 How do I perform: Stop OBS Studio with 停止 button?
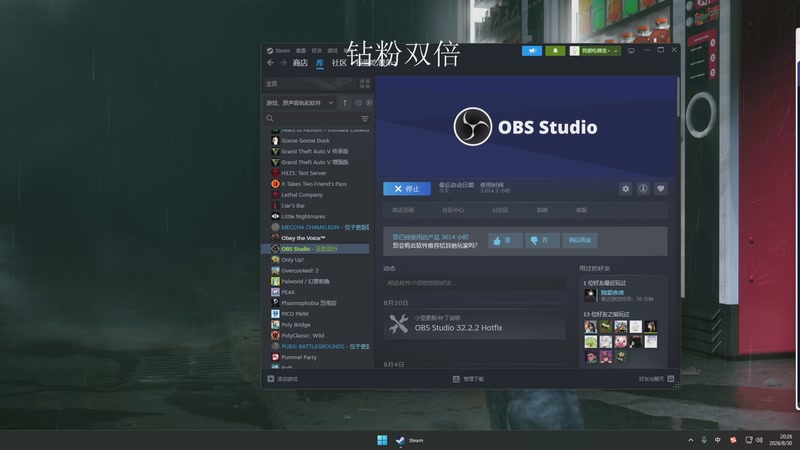click(x=407, y=189)
